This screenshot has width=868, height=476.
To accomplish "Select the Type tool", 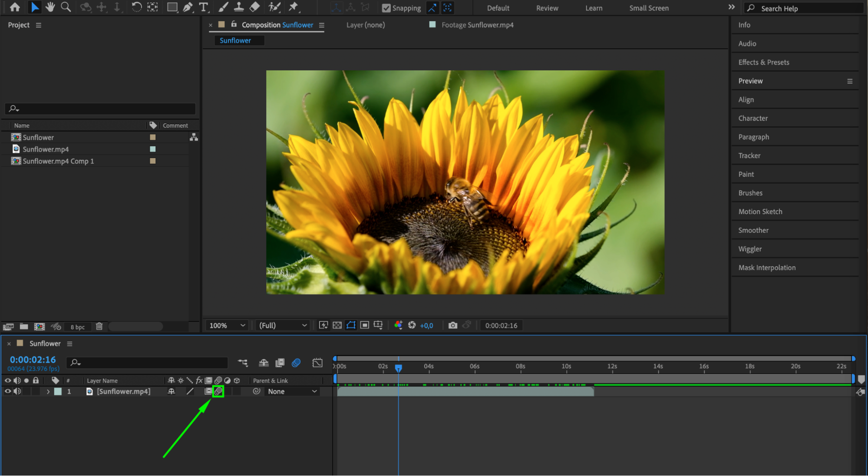I will [203, 7].
